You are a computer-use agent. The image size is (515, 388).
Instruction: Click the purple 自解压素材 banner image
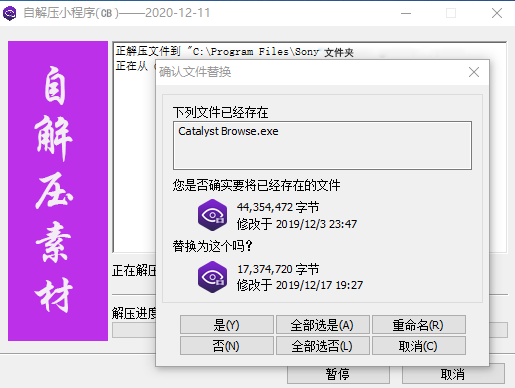click(58, 191)
